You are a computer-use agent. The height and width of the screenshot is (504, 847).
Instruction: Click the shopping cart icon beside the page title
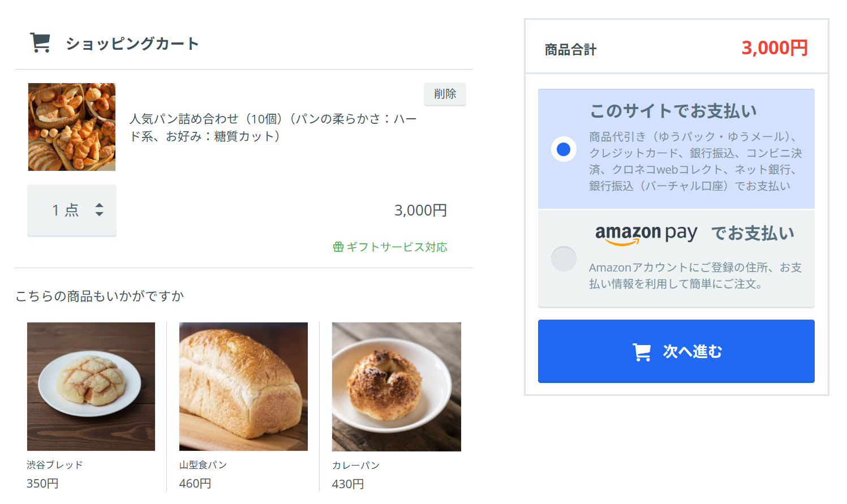pos(40,43)
